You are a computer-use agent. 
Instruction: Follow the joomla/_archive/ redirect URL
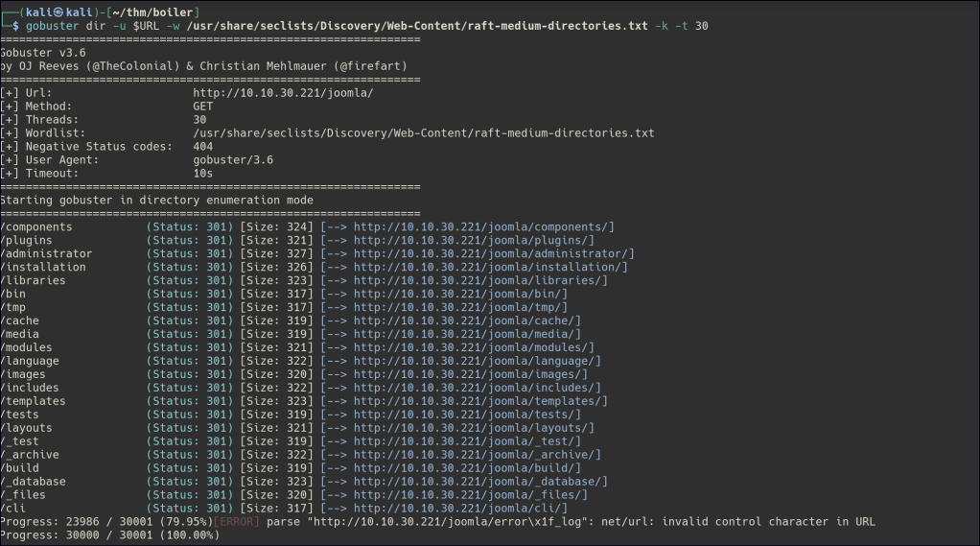pos(477,455)
